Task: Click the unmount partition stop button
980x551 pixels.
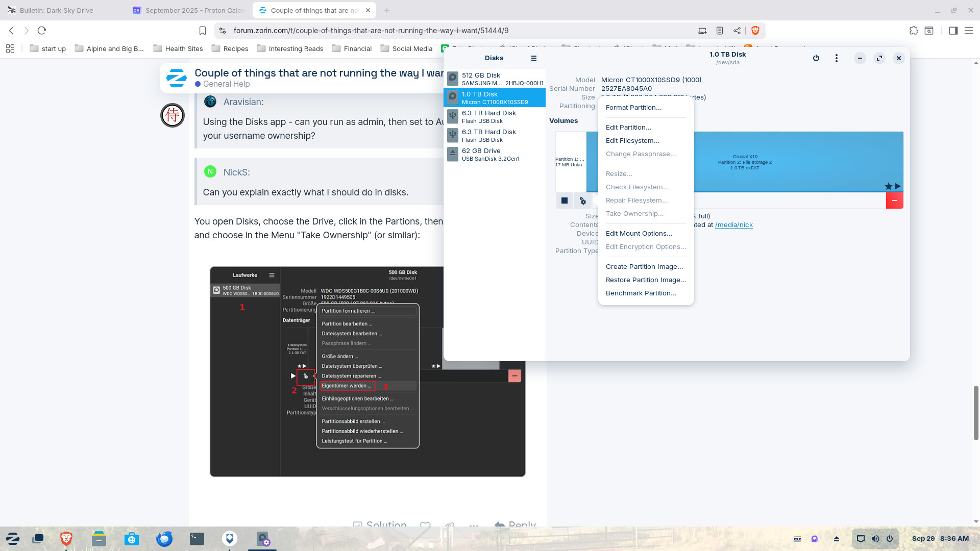Action: click(x=564, y=201)
